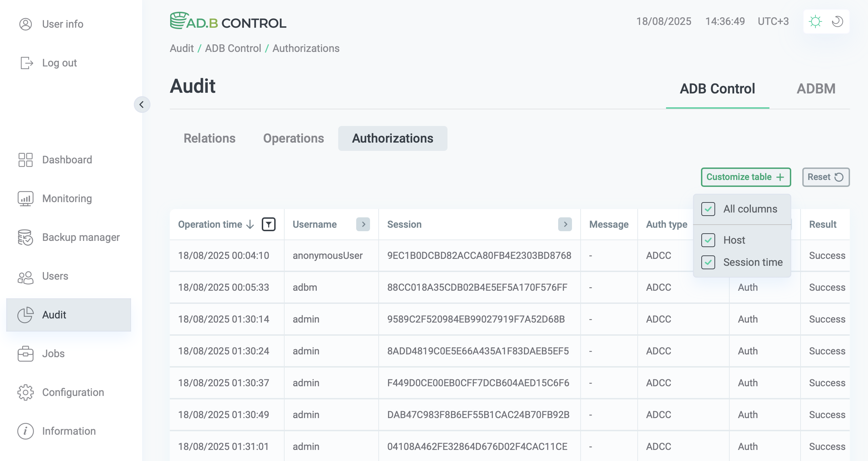
Task: Click the Operation time filter icon
Action: pos(269,224)
